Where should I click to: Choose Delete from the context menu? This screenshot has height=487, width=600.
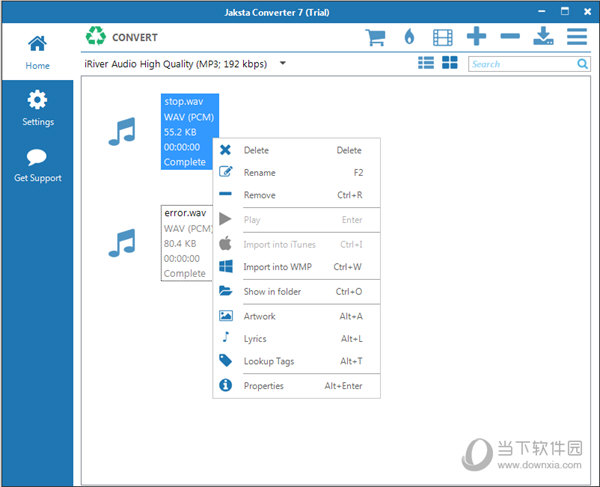pos(296,150)
